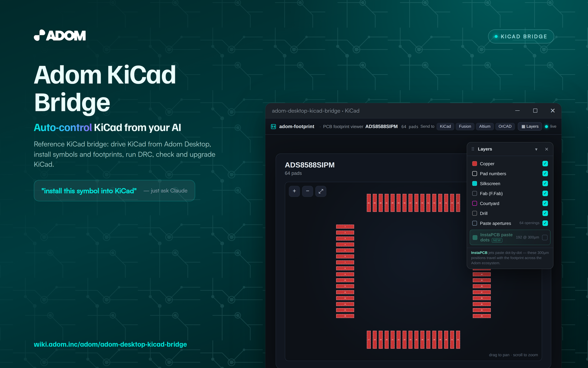Fit footprint view with the expand arrows button
The image size is (588, 368).
point(321,191)
